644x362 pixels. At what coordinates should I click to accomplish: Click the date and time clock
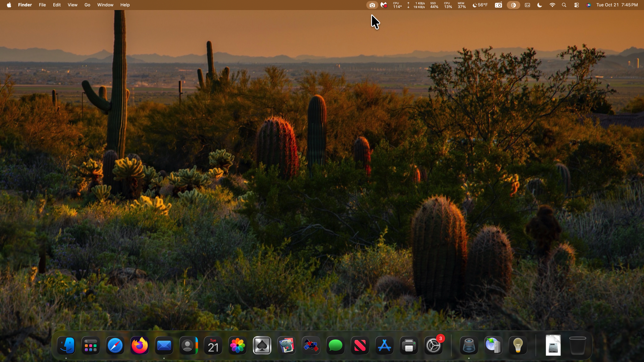[617, 5]
